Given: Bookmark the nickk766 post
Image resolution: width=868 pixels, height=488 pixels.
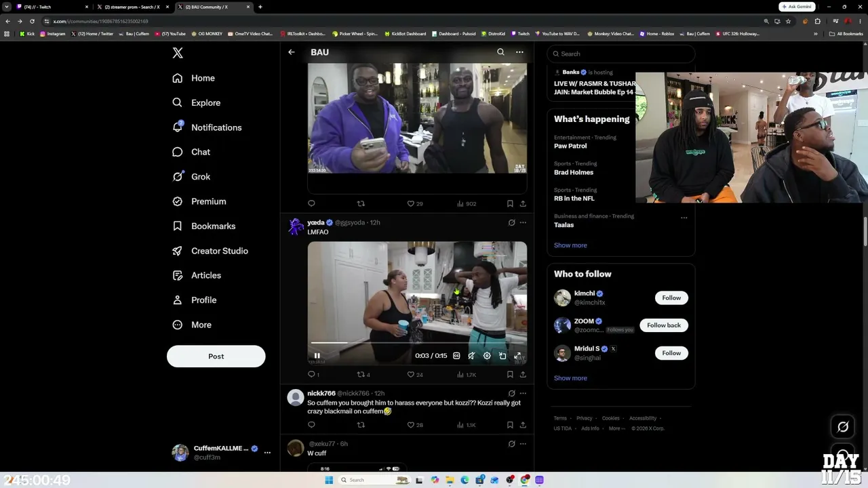Looking at the screenshot, I should (510, 425).
